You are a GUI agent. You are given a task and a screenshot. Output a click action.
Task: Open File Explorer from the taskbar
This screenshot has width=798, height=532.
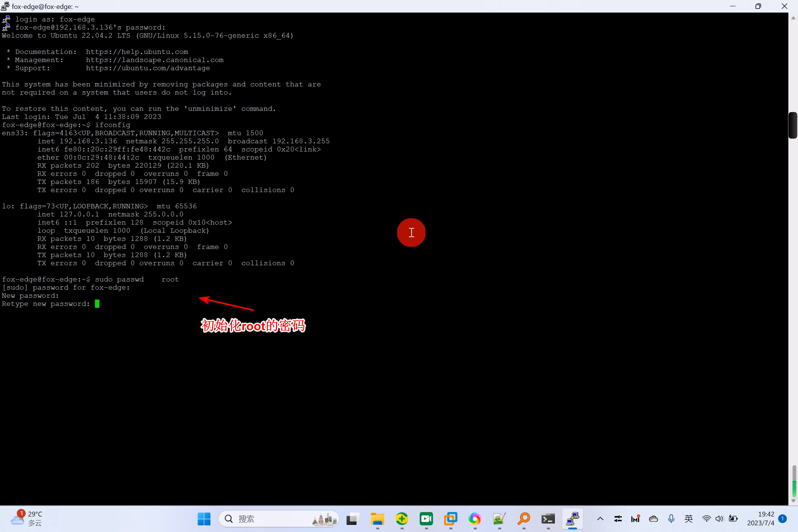(x=377, y=519)
